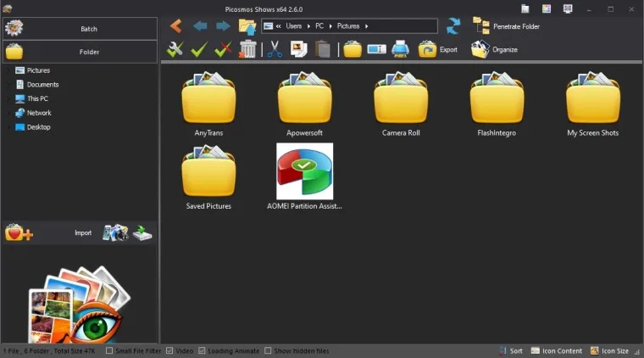Toggle the Video checkbox
This screenshot has height=358, width=644.
pos(169,350)
